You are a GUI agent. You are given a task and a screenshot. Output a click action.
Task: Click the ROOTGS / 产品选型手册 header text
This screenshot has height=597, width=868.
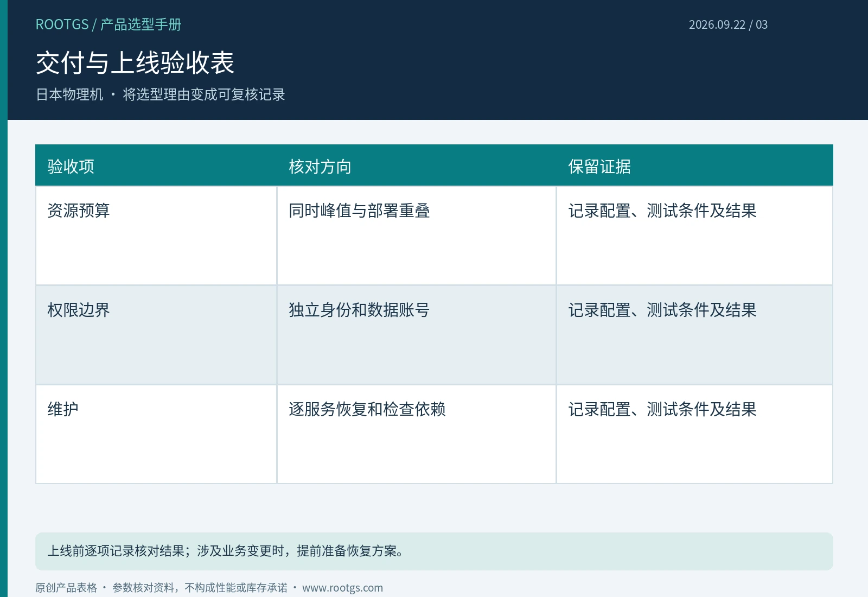[108, 24]
